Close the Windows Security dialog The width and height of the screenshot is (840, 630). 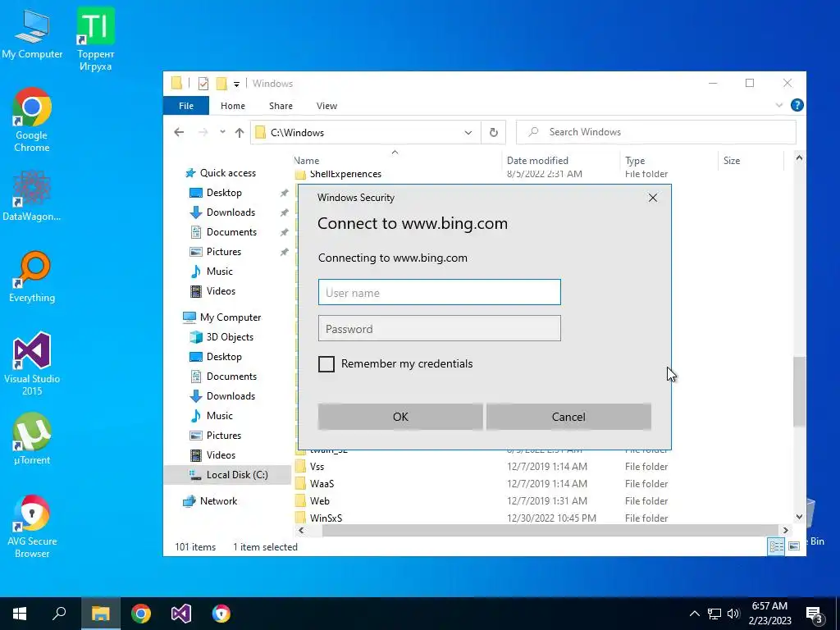(652, 198)
